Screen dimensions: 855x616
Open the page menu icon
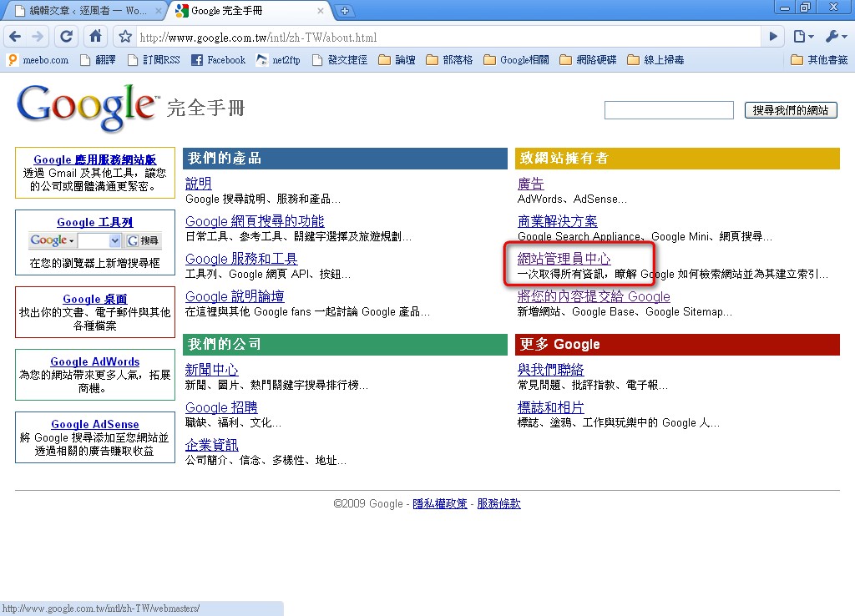[x=803, y=37]
